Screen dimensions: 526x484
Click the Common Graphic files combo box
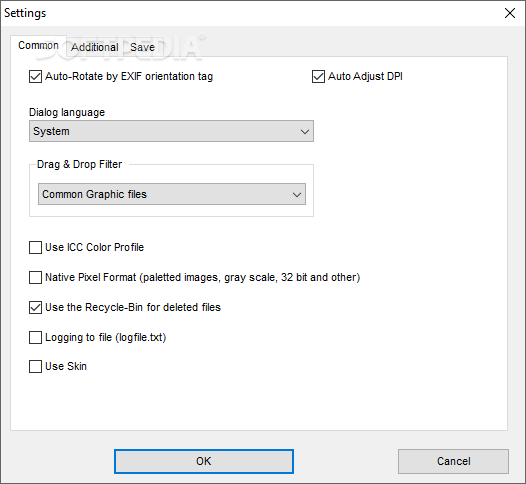172,194
